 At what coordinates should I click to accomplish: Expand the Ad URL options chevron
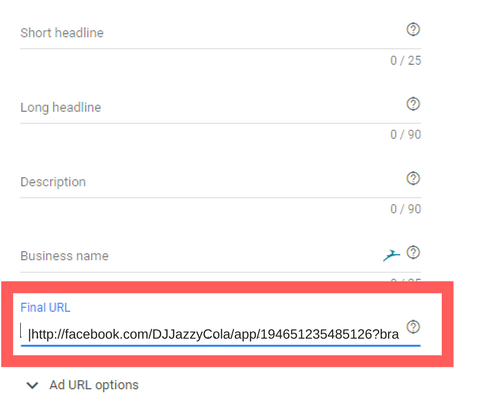(x=32, y=385)
